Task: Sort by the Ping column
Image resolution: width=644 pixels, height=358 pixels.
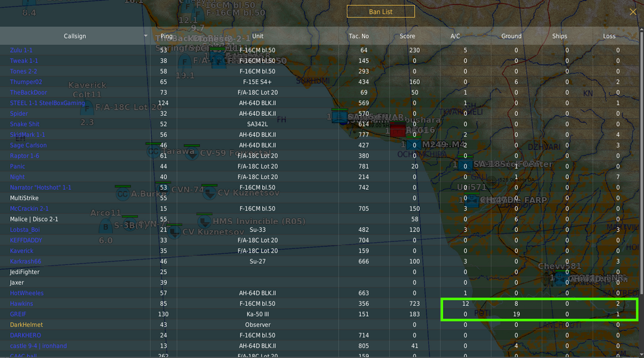Action: [166, 36]
